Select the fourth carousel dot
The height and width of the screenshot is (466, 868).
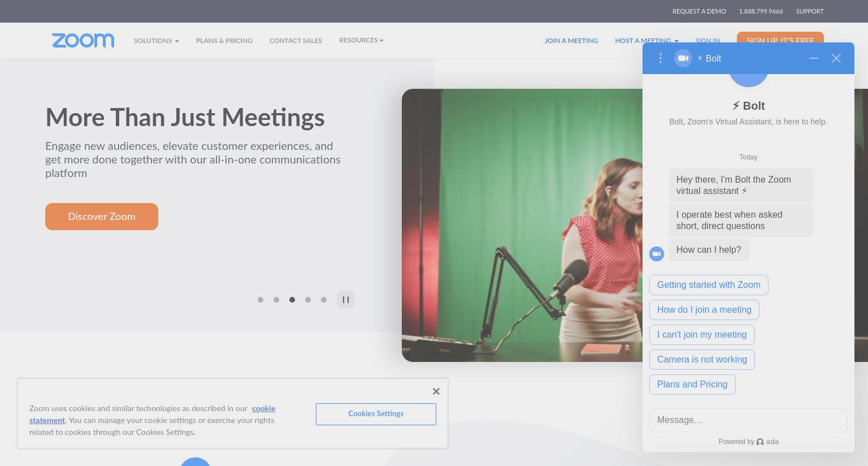[x=308, y=300]
